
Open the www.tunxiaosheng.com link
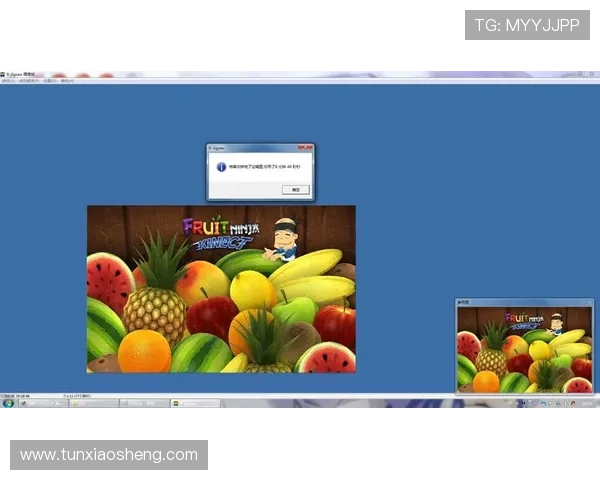click(x=109, y=455)
